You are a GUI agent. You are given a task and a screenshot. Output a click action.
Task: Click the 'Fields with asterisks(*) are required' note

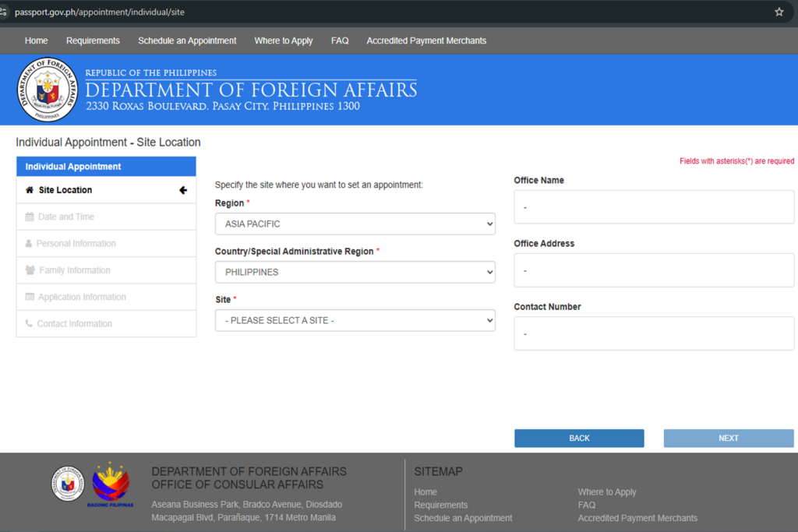point(737,160)
